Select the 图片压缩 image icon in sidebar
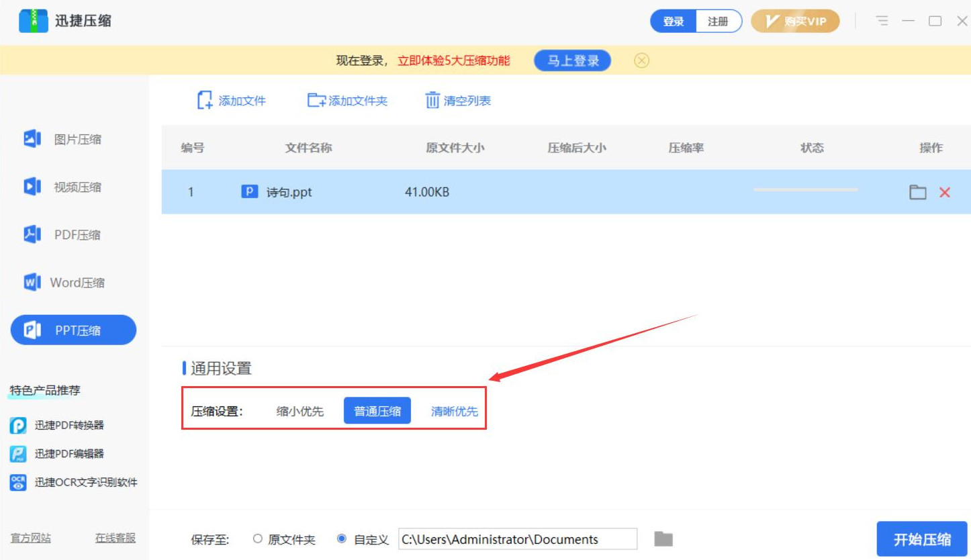This screenshot has width=971, height=560. pos(32,139)
